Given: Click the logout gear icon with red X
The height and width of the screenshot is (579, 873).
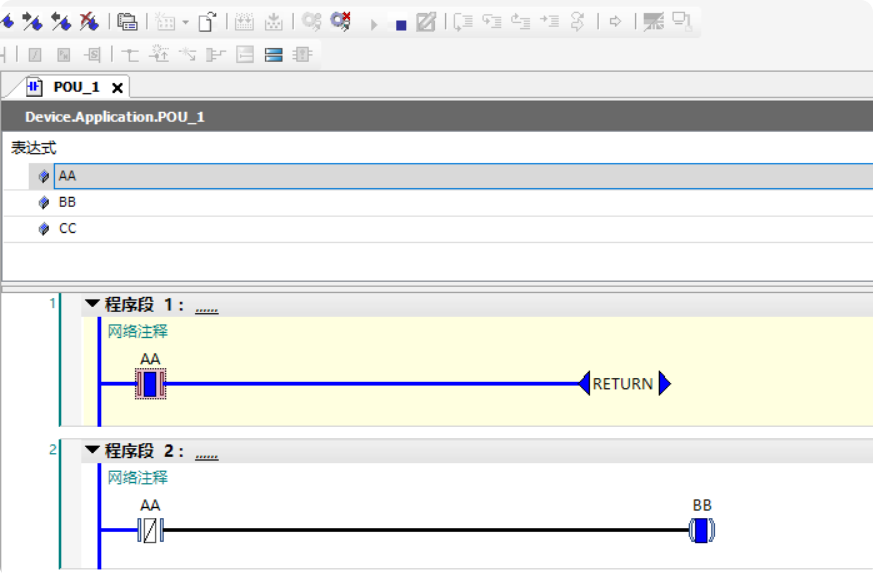Looking at the screenshot, I should click(x=341, y=21).
